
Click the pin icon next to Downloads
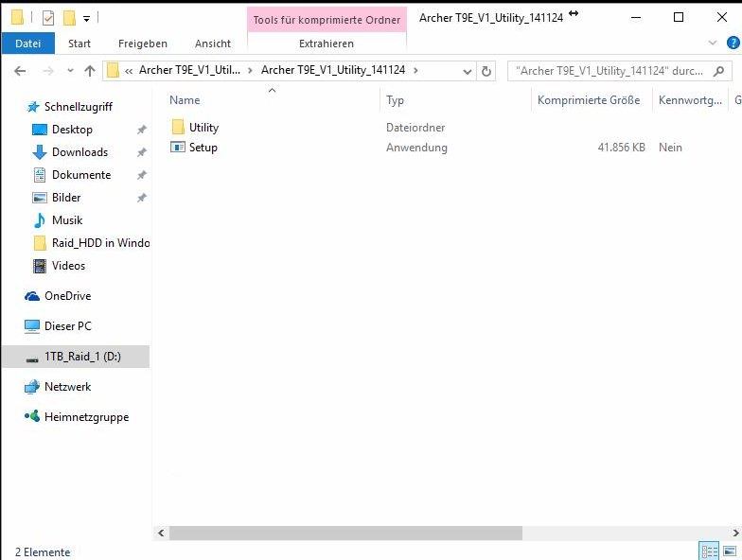pyautogui.click(x=142, y=152)
